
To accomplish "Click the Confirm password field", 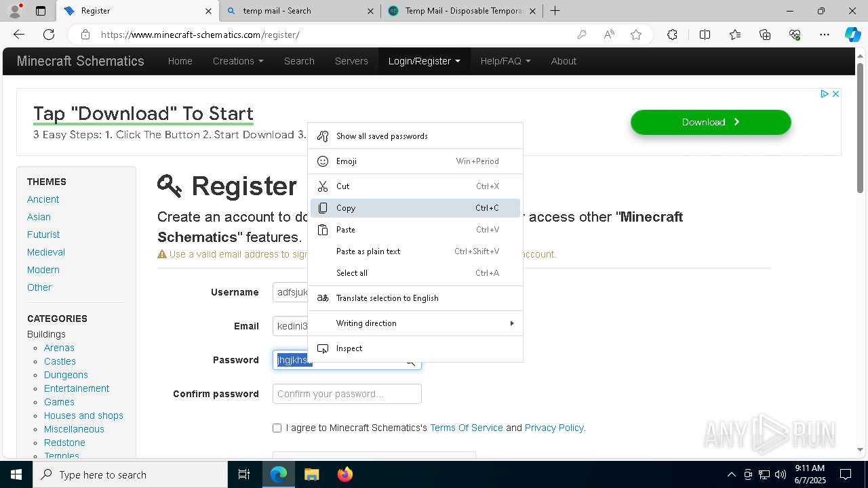I will [x=347, y=394].
